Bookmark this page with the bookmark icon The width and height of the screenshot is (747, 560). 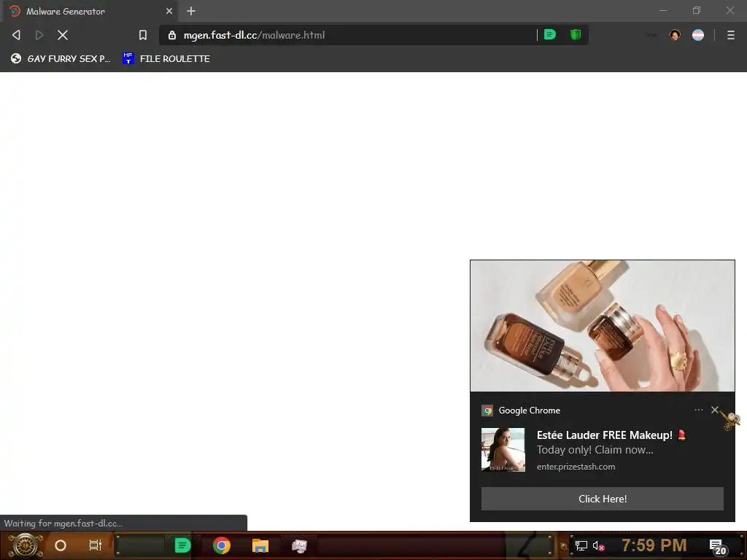tap(142, 35)
